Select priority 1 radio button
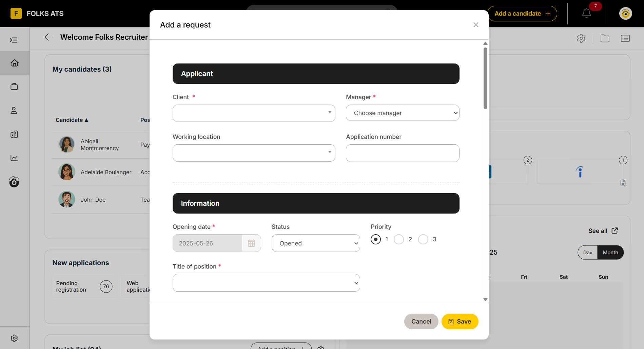 (x=376, y=239)
